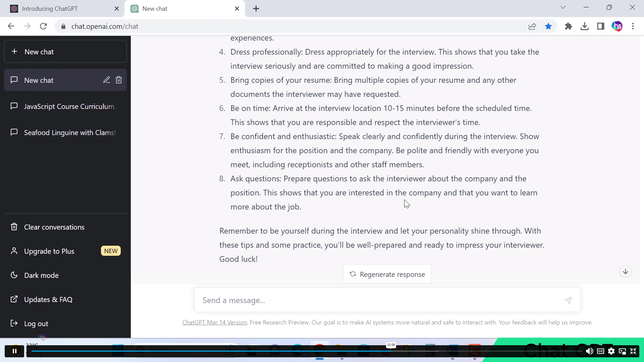644x362 pixels.
Task: Click Regenerate response button
Action: [387, 274]
